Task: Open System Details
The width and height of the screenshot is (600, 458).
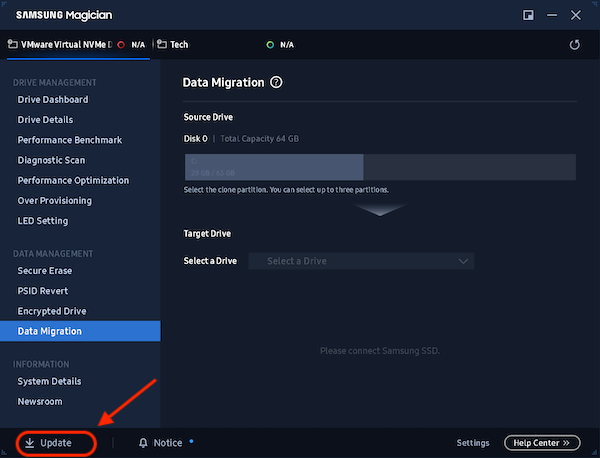Action: click(x=49, y=381)
